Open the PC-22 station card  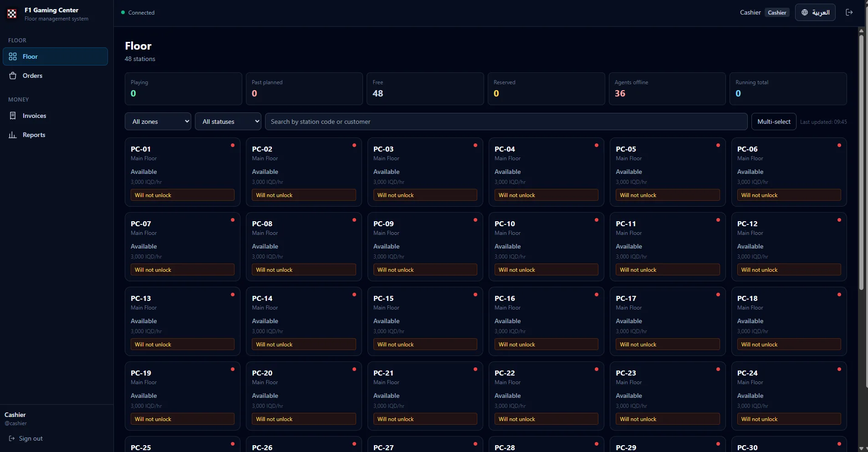(x=546, y=396)
